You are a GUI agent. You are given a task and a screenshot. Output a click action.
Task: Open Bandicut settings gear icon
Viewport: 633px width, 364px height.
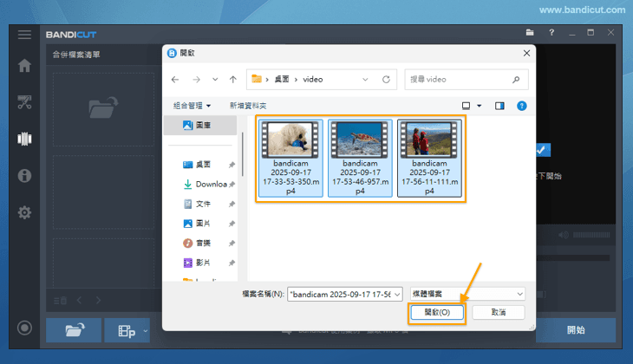point(24,212)
